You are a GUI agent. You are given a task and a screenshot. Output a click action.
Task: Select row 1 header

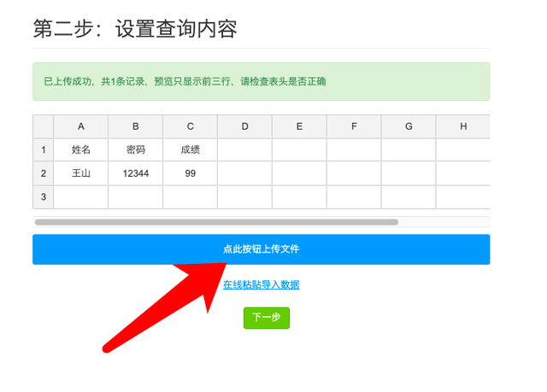(44, 149)
